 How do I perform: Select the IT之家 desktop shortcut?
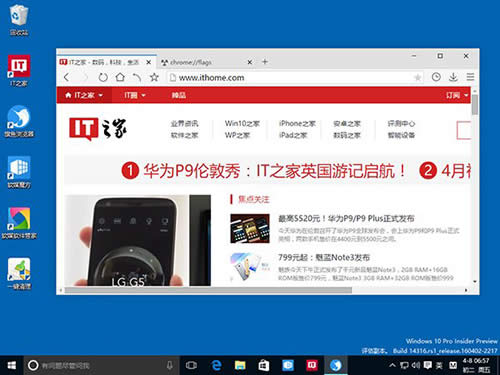19,71
